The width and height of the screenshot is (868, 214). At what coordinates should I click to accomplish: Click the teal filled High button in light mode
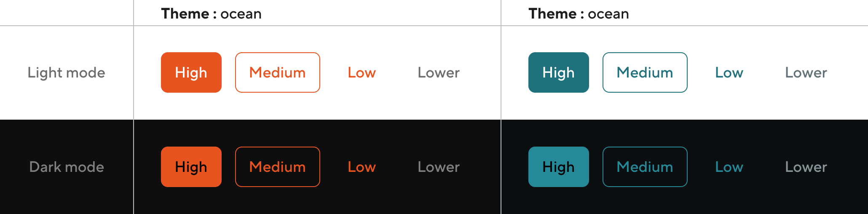click(558, 72)
